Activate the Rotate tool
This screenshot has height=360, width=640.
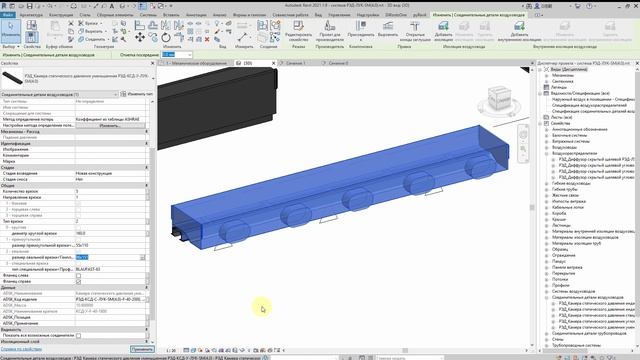click(166, 38)
